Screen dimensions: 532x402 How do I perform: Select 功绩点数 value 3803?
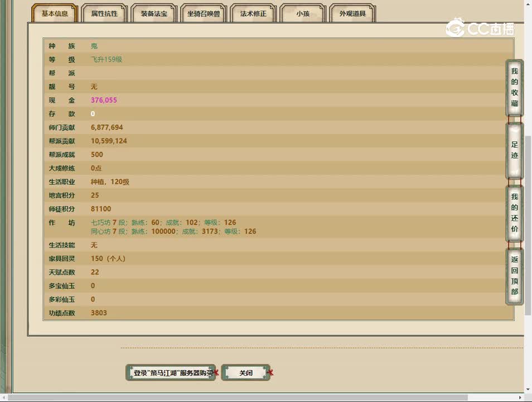[99, 313]
